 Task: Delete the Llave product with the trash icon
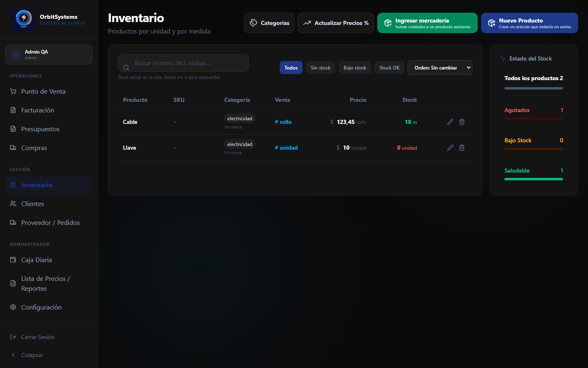click(462, 148)
